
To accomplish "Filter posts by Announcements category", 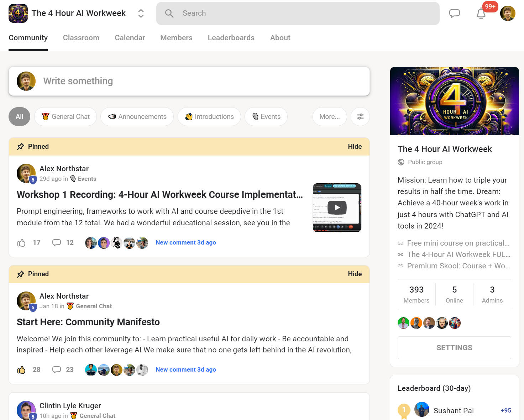I will 137,117.
